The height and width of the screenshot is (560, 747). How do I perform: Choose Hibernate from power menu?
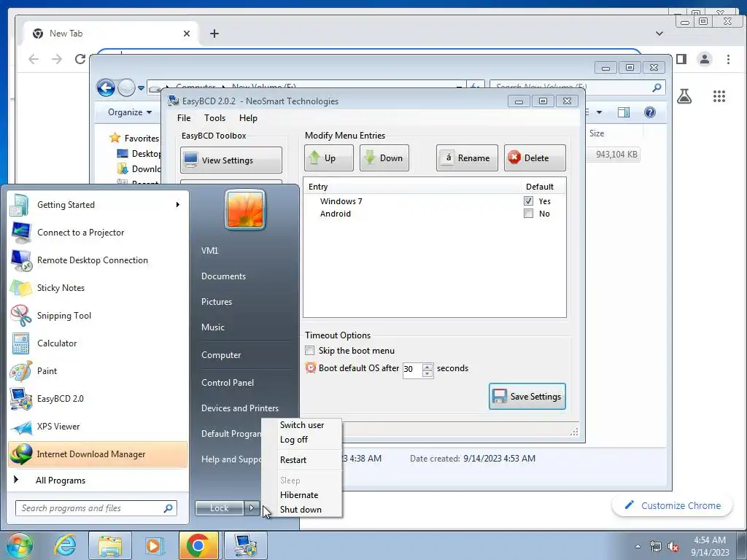302,495
